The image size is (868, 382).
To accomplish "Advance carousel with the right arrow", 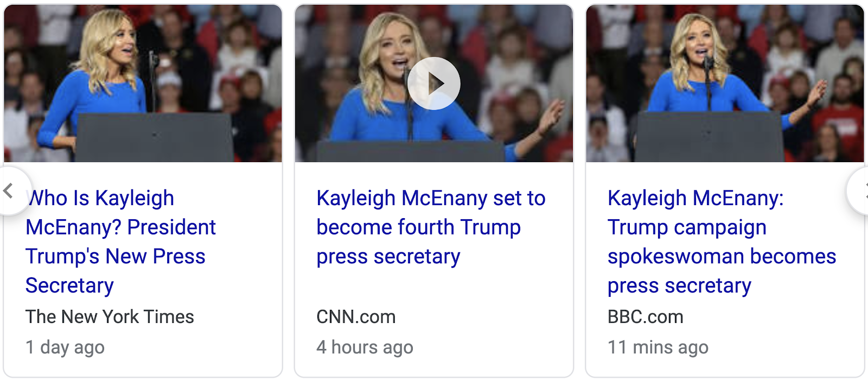I will pos(860,191).
